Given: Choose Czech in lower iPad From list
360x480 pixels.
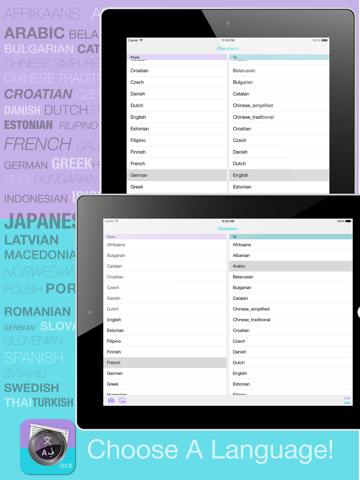Looking at the screenshot, I should [x=165, y=288].
